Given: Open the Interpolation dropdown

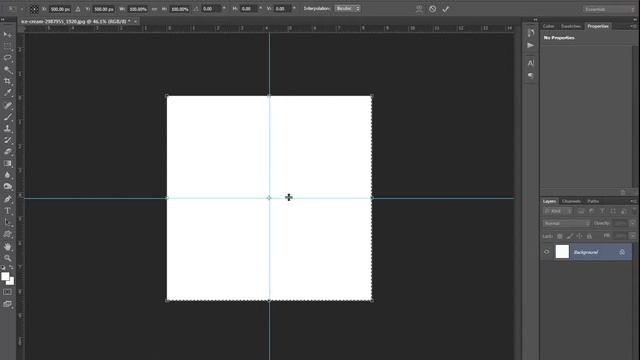Looking at the screenshot, I should (x=347, y=9).
